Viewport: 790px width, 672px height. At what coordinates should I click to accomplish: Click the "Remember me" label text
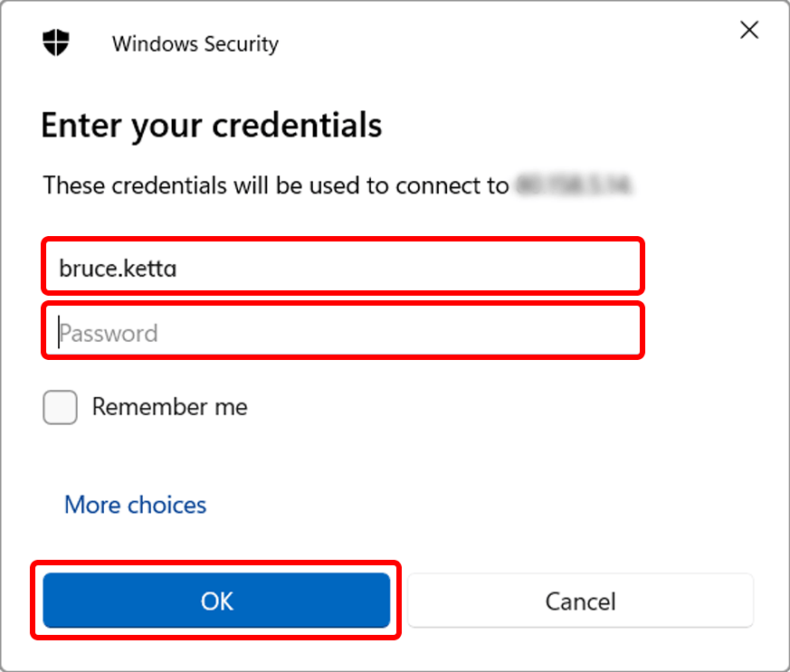click(169, 407)
